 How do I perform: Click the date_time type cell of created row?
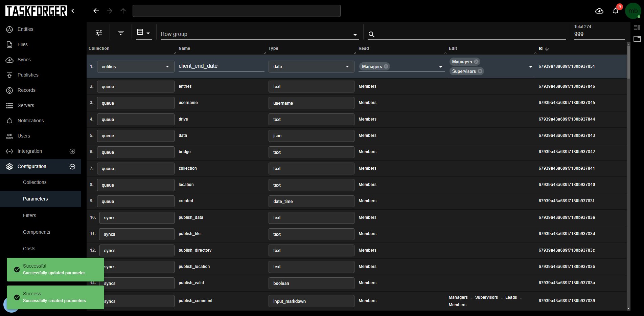(311, 201)
